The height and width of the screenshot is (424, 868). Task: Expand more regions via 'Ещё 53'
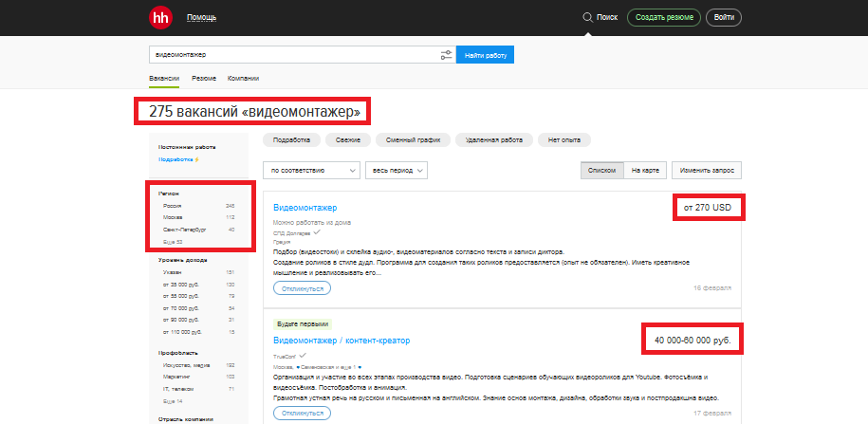(x=173, y=242)
